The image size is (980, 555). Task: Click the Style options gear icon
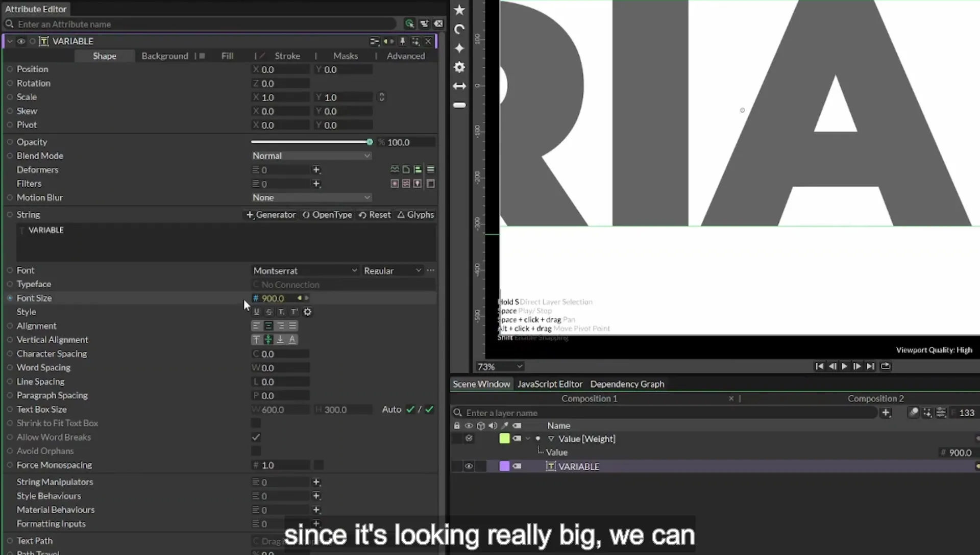point(307,312)
